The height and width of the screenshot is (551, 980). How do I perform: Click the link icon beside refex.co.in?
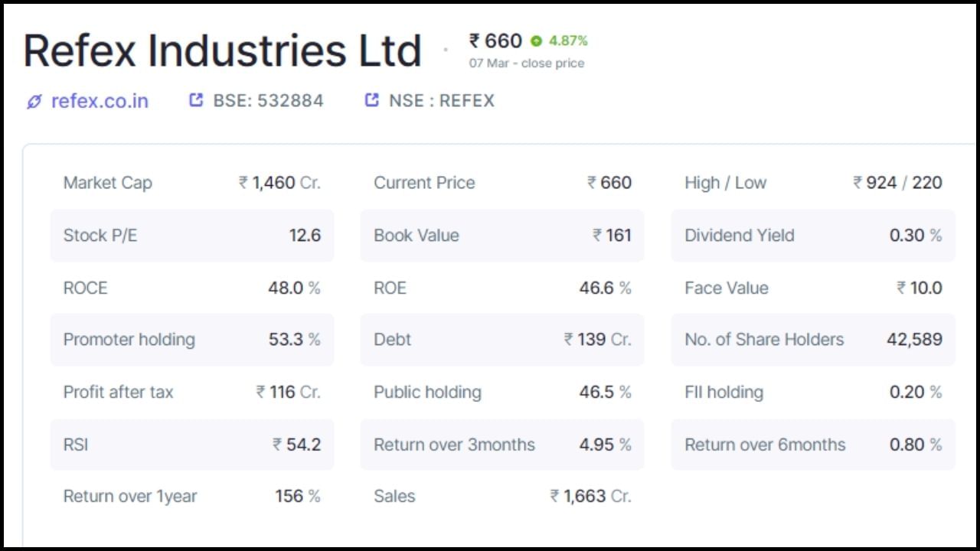tap(34, 102)
